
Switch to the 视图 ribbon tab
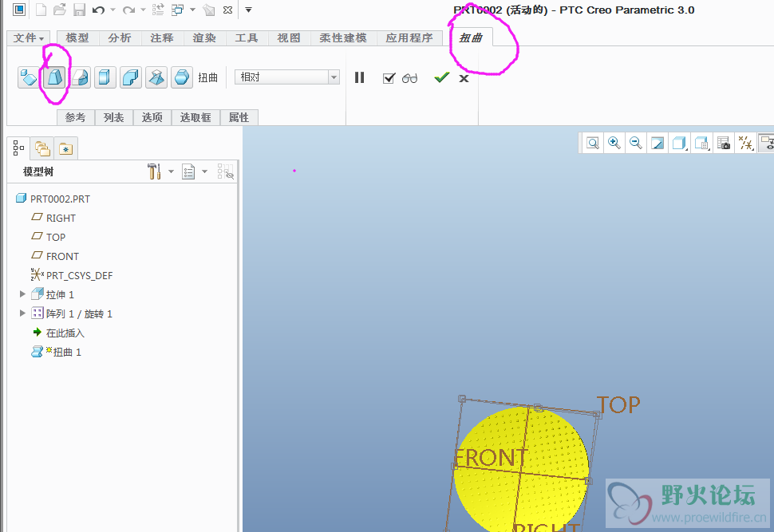290,38
